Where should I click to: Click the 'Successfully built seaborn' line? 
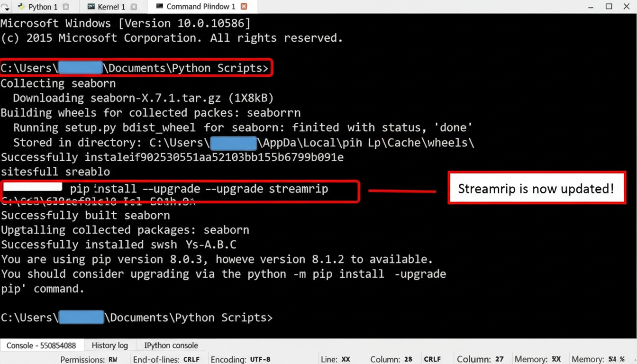[85, 215]
